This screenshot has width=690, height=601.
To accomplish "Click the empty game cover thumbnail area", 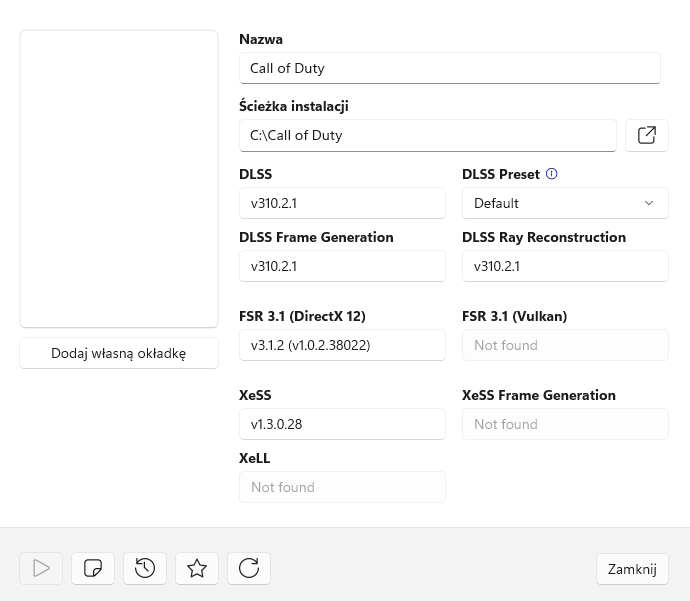I will pos(119,179).
